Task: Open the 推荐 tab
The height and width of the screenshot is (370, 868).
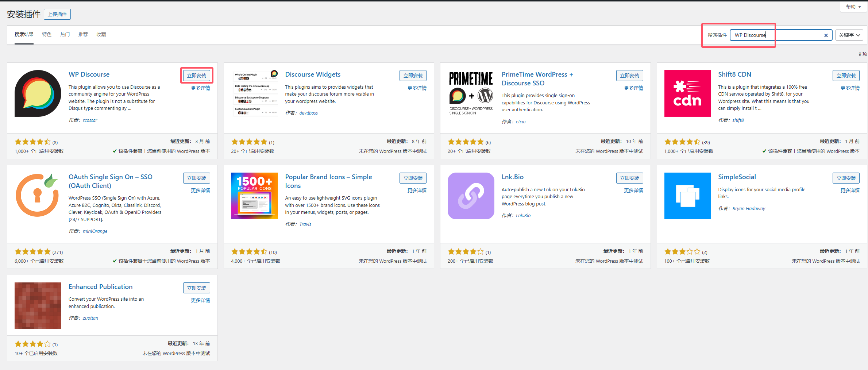Action: tap(83, 34)
